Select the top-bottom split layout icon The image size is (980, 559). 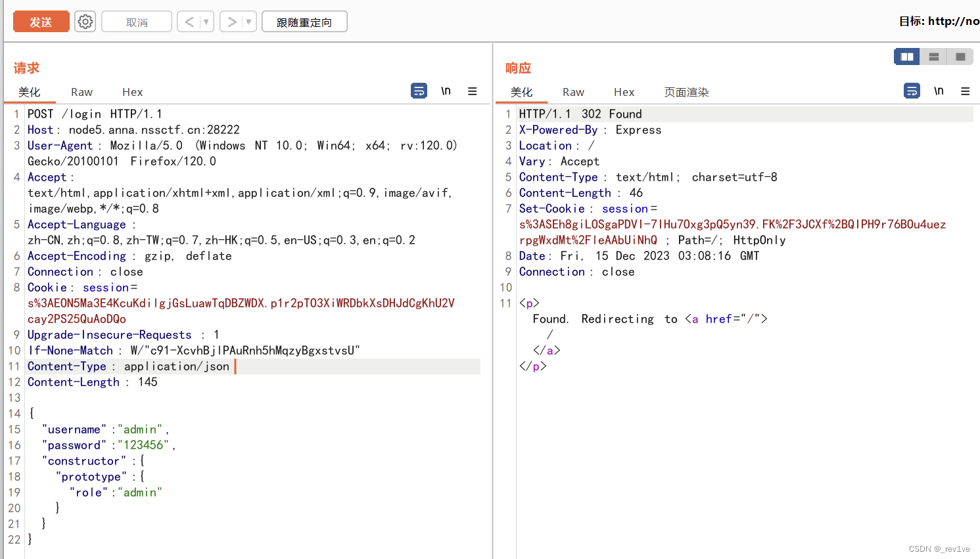tap(933, 56)
